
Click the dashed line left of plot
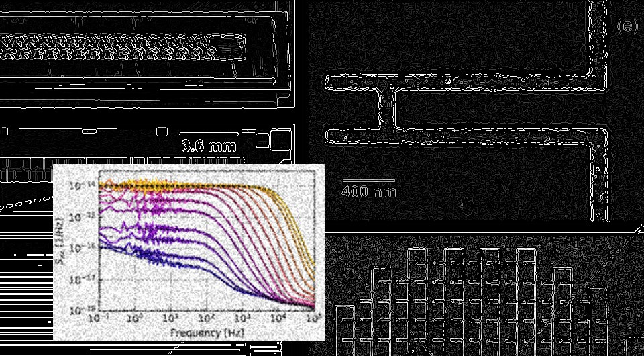coord(27,202)
